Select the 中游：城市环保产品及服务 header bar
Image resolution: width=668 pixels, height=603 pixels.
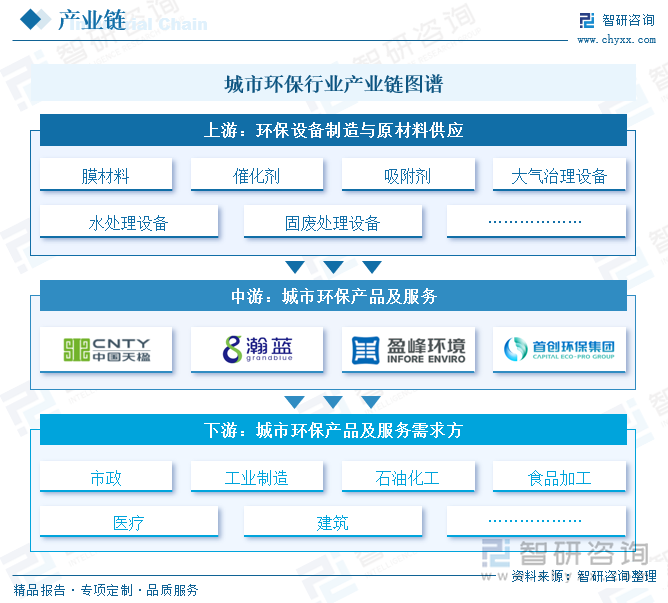tap(333, 296)
